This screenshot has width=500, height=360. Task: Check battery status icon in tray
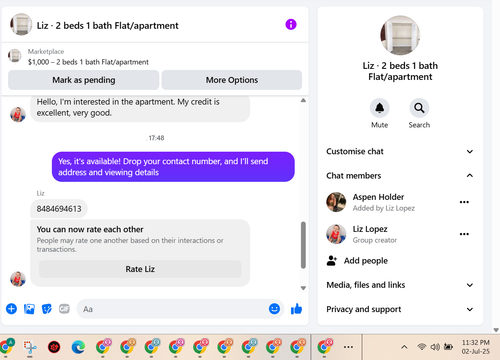tap(448, 347)
